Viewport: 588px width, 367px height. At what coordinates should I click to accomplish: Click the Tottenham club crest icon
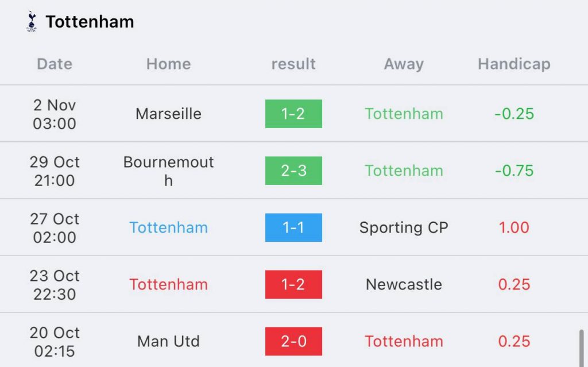32,21
